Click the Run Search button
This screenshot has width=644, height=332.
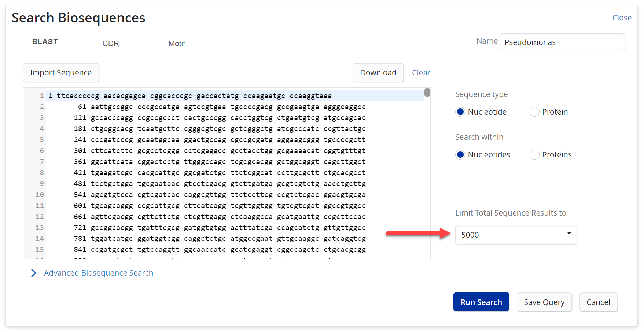tap(481, 302)
